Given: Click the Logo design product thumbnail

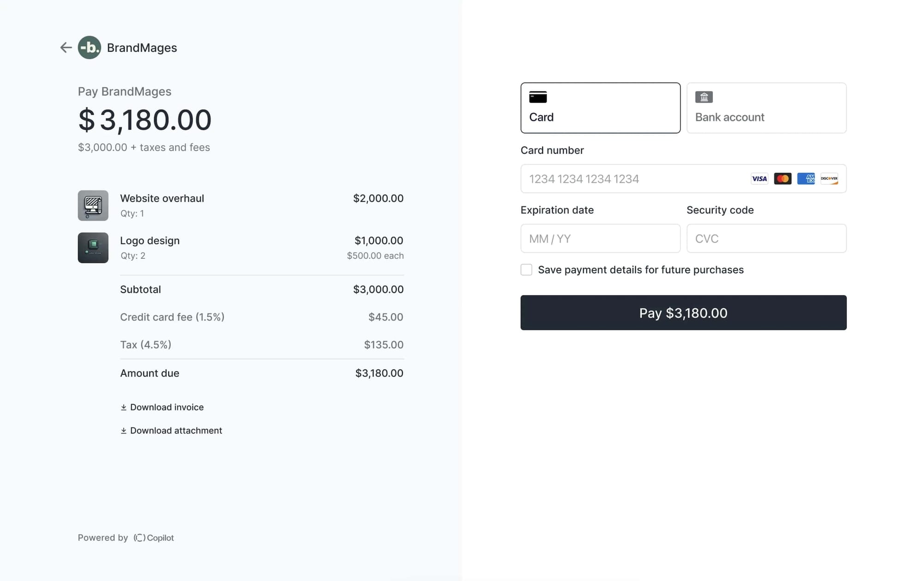Looking at the screenshot, I should (93, 248).
